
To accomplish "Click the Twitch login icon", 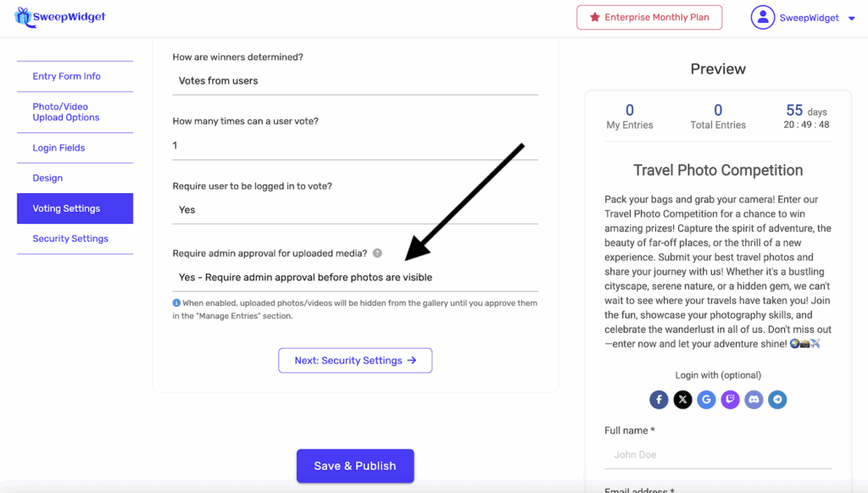I will 731,400.
